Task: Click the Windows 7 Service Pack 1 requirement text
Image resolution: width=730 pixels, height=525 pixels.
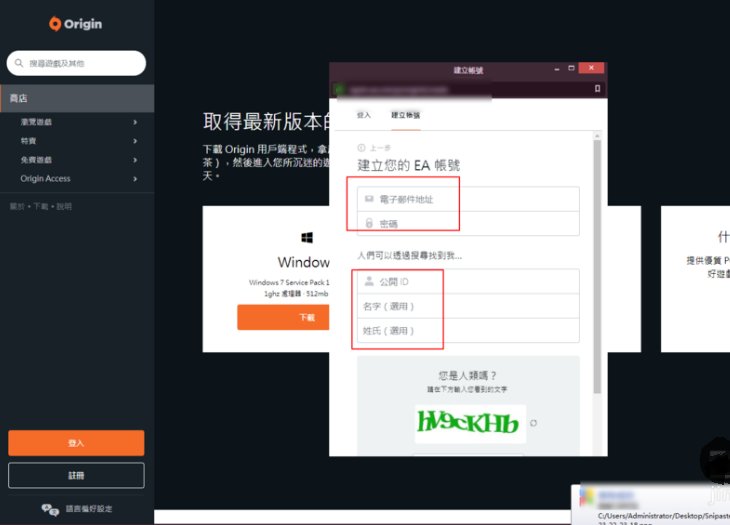Action: coord(289,283)
